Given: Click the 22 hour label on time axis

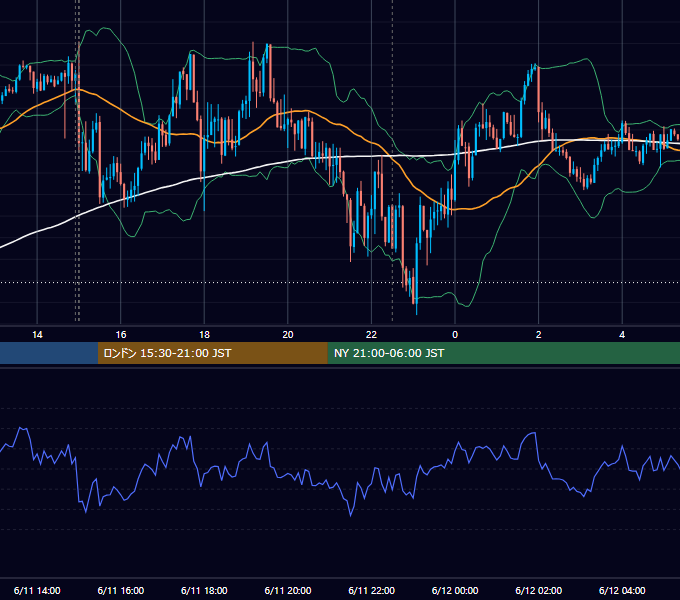Looking at the screenshot, I should (x=371, y=335).
